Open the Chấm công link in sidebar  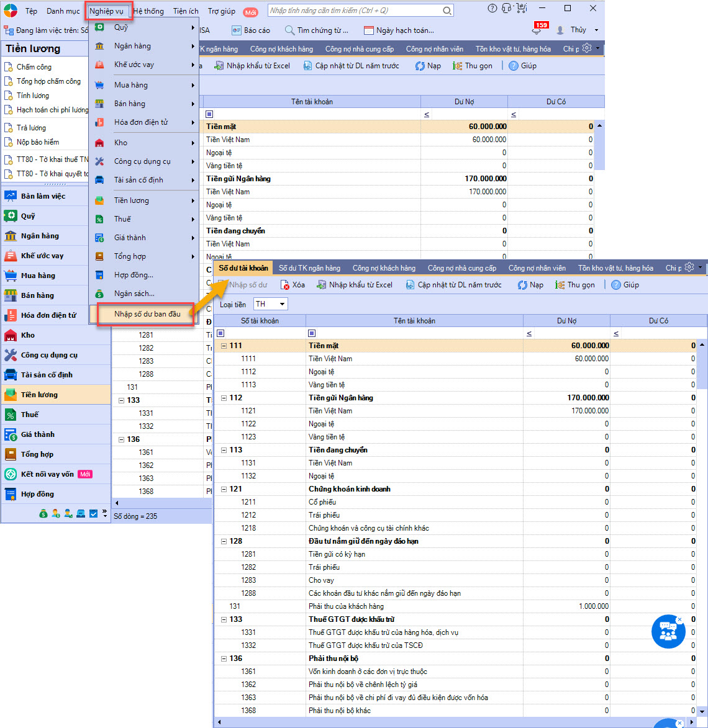pos(34,67)
